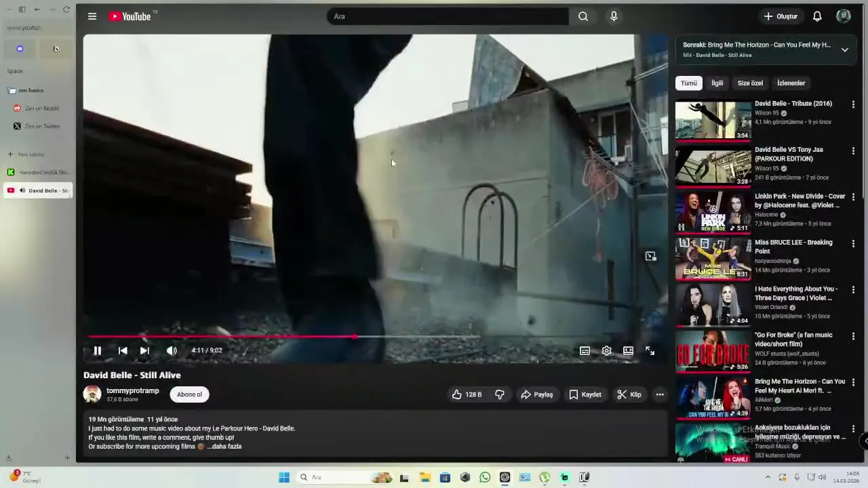Dislike the video with thumbs down
This screenshot has height=488, width=868.
[x=500, y=394]
